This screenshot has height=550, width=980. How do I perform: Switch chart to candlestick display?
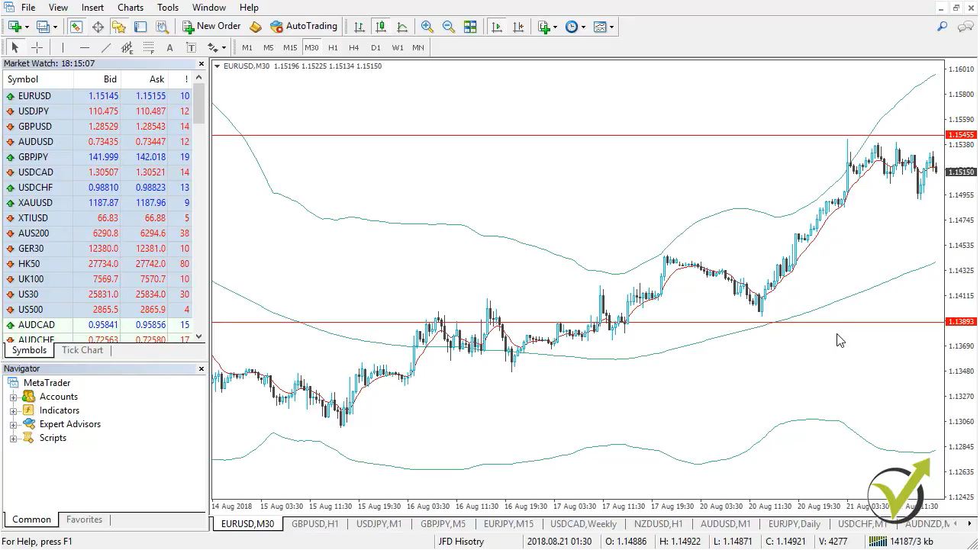point(381,27)
